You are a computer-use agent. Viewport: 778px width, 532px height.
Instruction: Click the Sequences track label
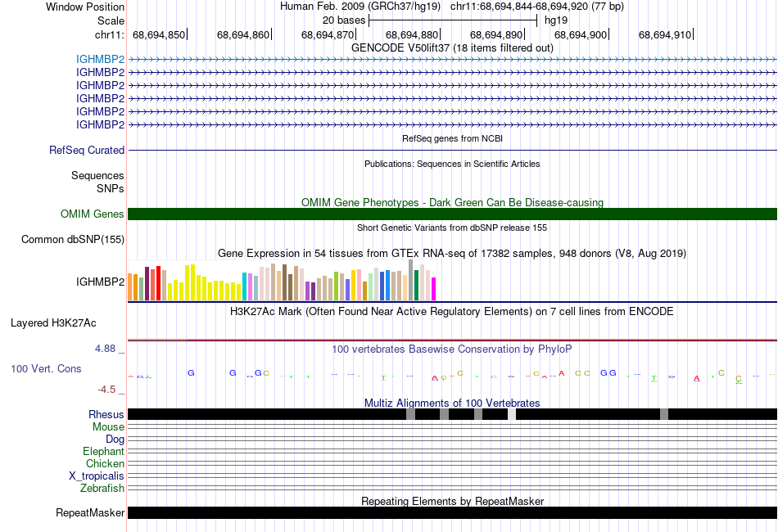pos(97,175)
